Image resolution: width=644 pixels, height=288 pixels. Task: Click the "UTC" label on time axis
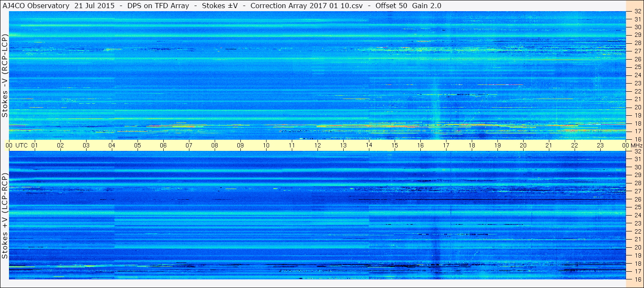point(21,145)
